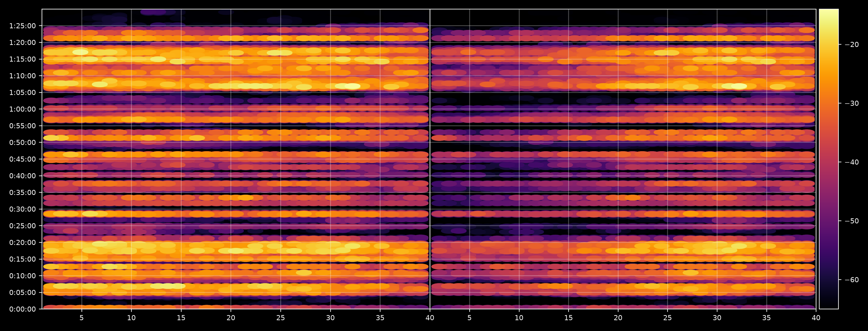Choose the 1:15:00 y-axis tick label

coord(22,59)
